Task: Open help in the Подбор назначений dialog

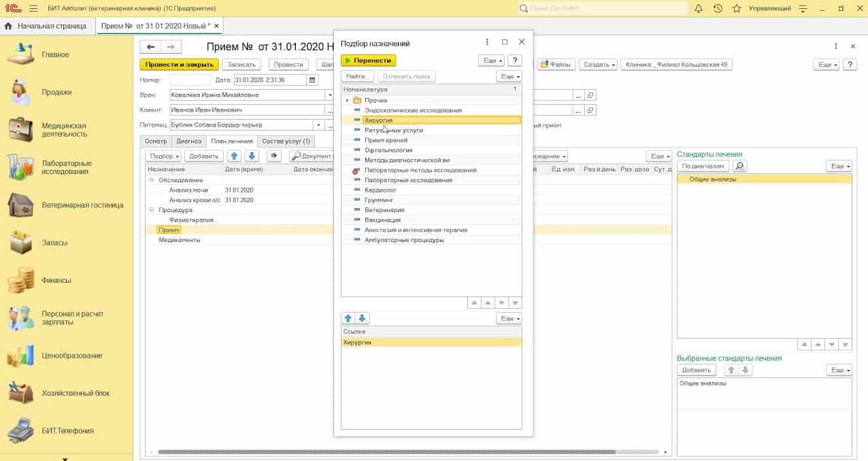Action: 515,61
